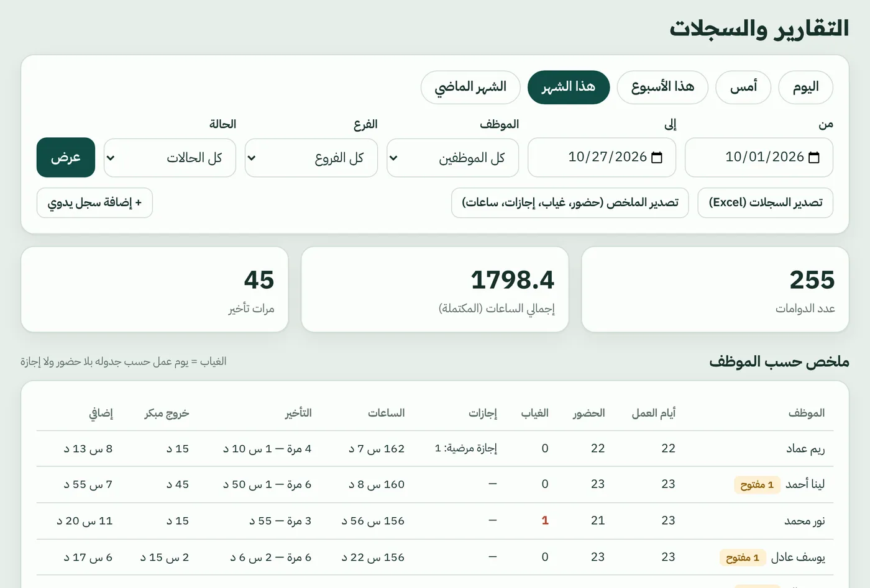Click the إجازات column header
The width and height of the screenshot is (870, 588).
click(483, 413)
